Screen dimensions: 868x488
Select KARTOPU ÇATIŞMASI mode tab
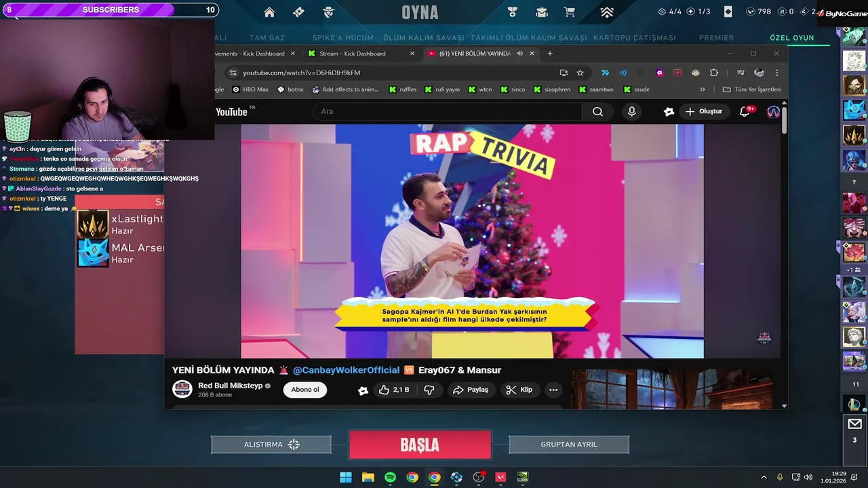(x=634, y=38)
